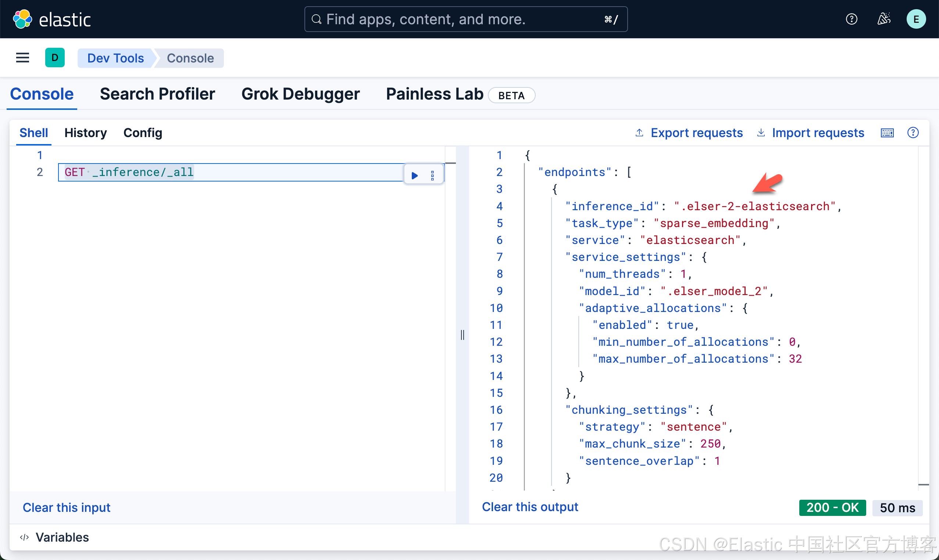
Task: Open the History tab
Action: click(85, 133)
